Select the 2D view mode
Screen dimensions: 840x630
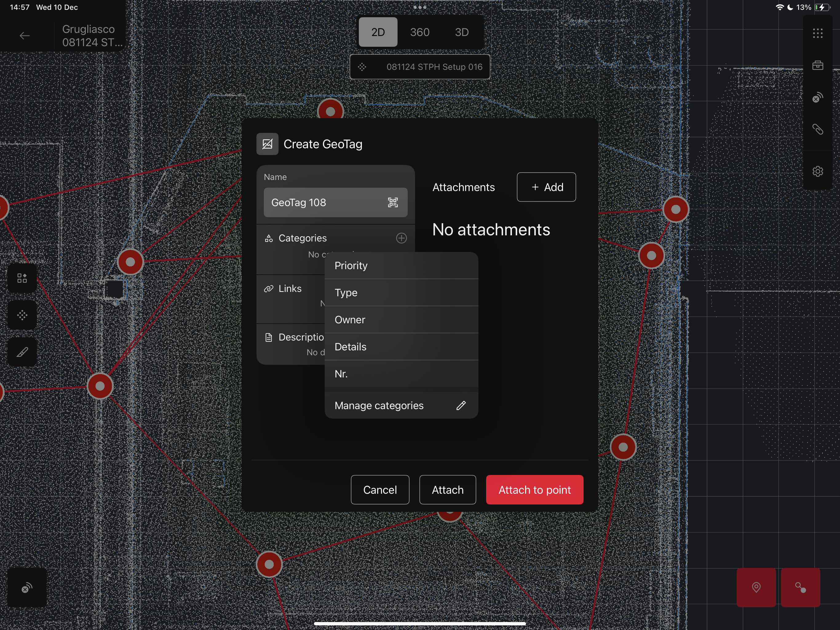tap(378, 32)
